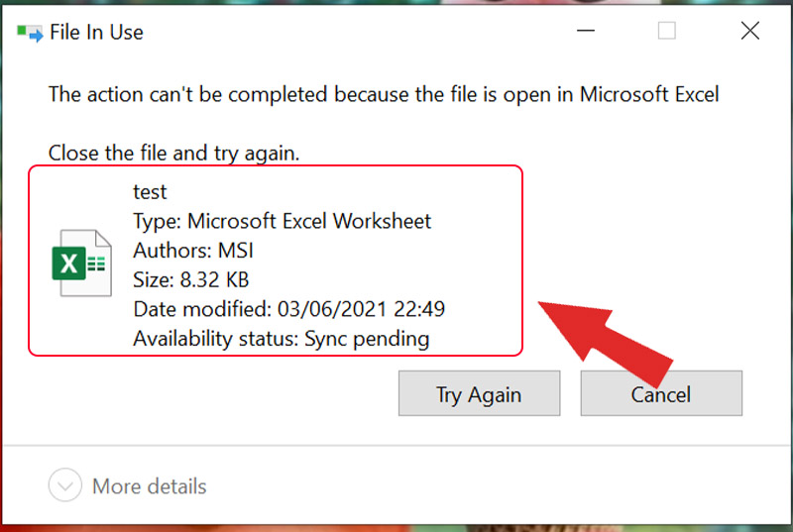Click the Availability status: Sync pending line

281,339
